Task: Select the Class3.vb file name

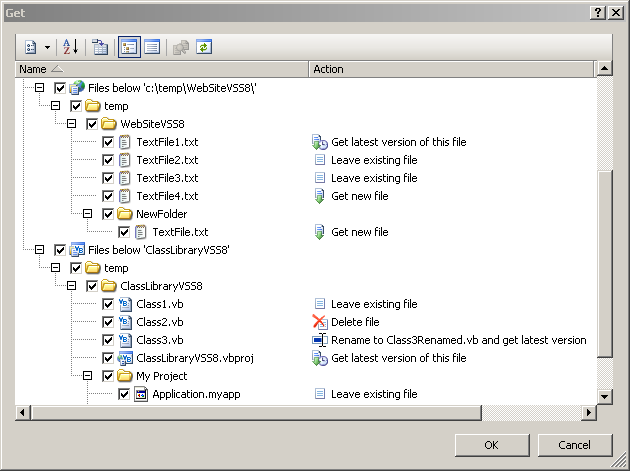Action: pos(160,340)
